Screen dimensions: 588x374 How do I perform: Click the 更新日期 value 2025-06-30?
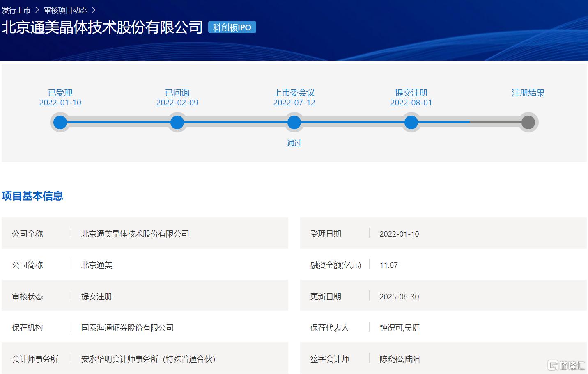point(399,296)
